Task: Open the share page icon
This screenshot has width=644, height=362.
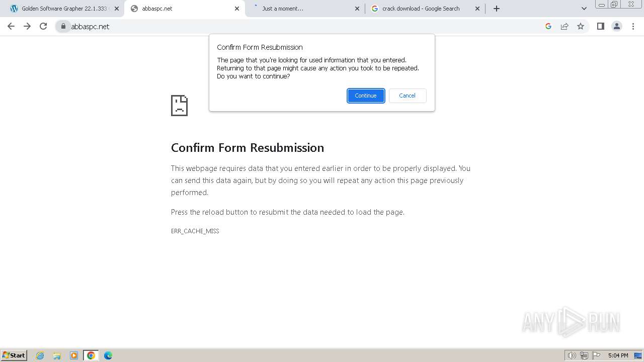Action: click(x=565, y=26)
